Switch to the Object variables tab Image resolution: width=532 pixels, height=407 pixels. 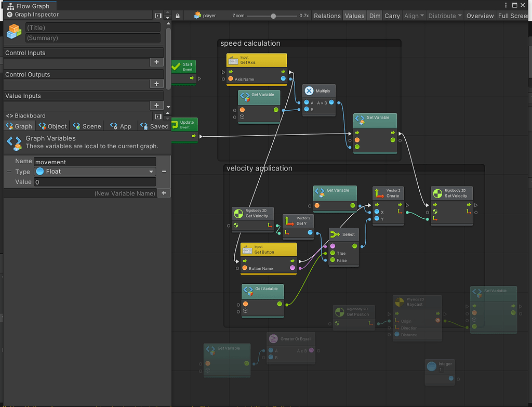[x=52, y=126]
